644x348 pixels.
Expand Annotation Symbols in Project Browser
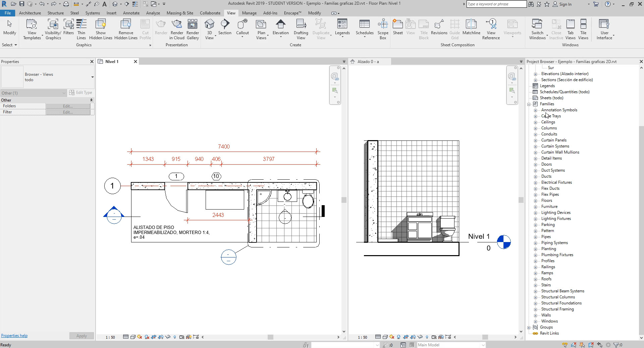(536, 110)
